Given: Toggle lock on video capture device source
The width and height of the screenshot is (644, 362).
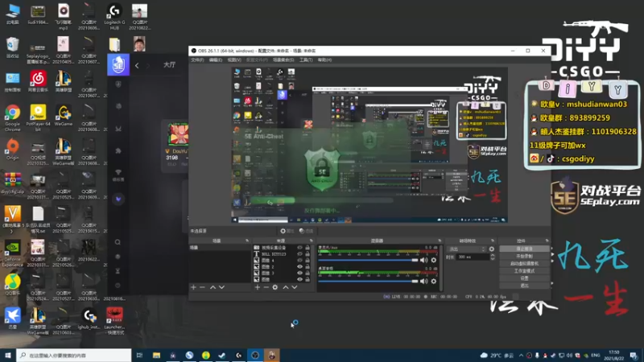Looking at the screenshot, I should 308,248.
